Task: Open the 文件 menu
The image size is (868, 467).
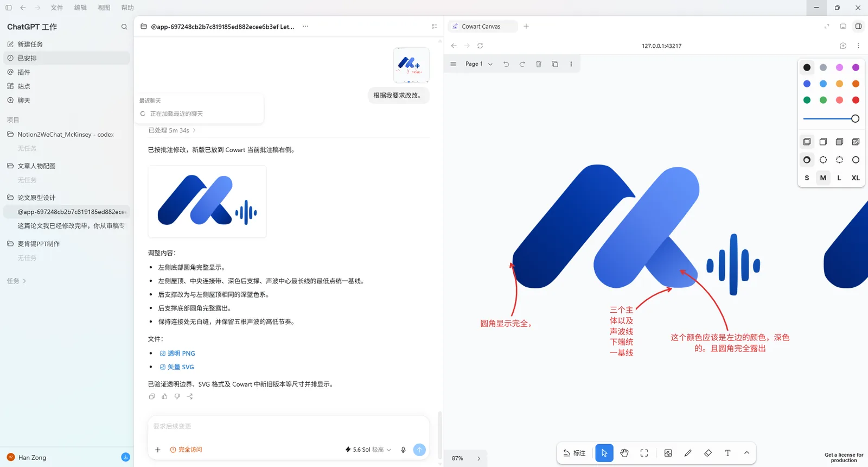Action: click(x=57, y=8)
